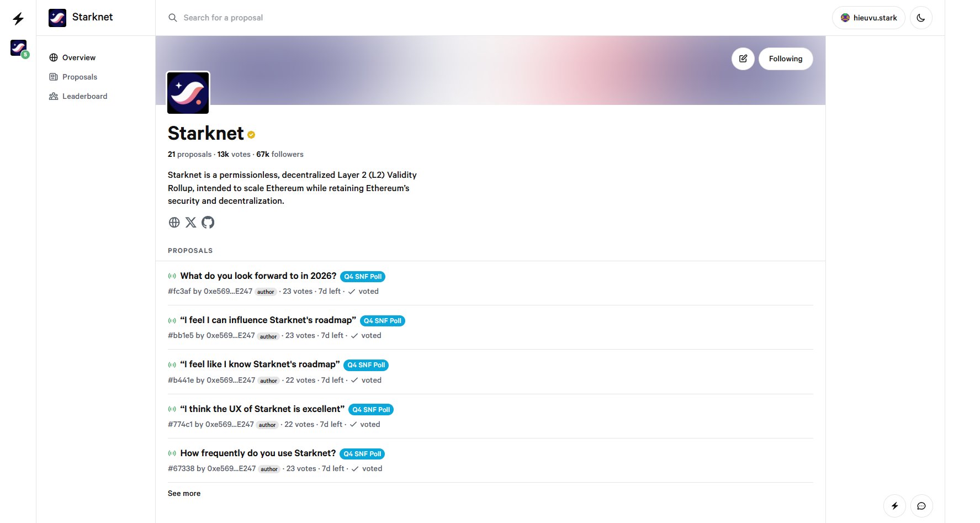Click the Starknet title in top header
The width and height of the screenshot is (980, 523).
click(x=93, y=17)
